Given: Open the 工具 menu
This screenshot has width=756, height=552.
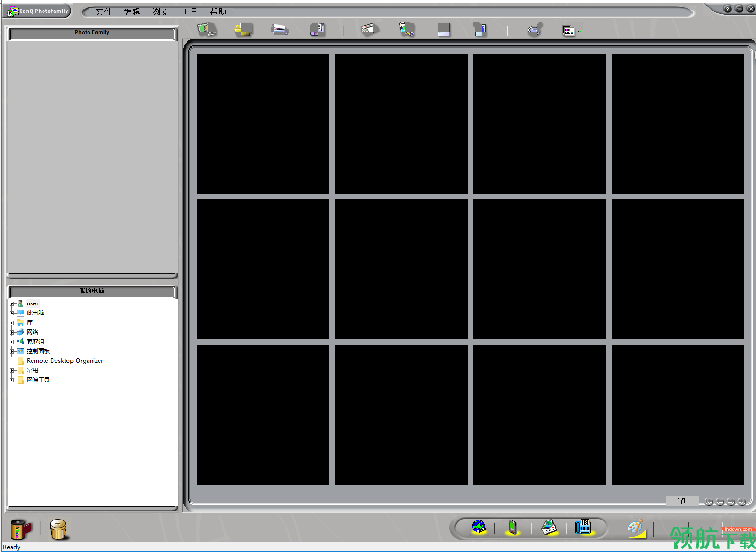Looking at the screenshot, I should [189, 11].
